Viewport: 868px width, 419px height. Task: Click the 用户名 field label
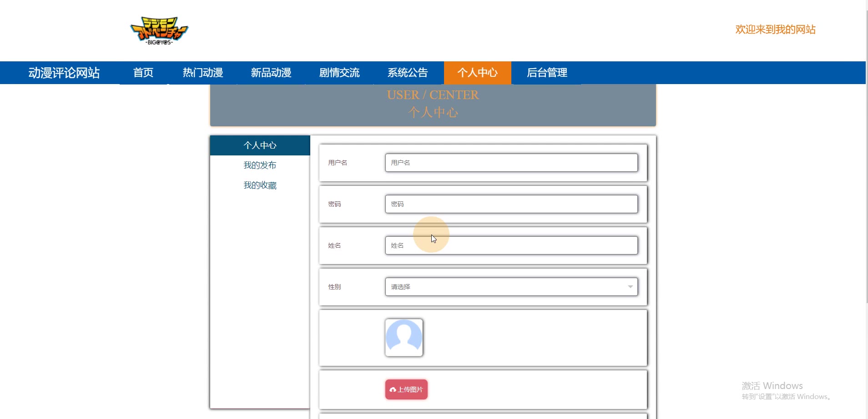click(338, 163)
